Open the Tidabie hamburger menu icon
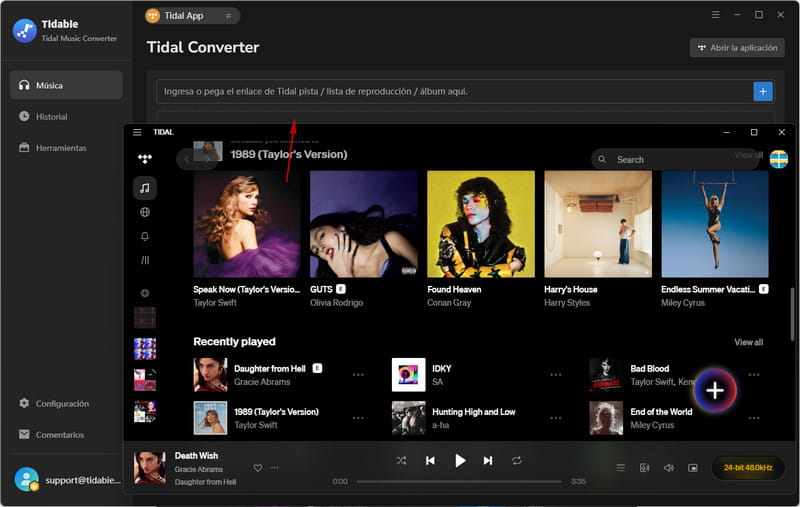800x507 pixels. point(715,15)
